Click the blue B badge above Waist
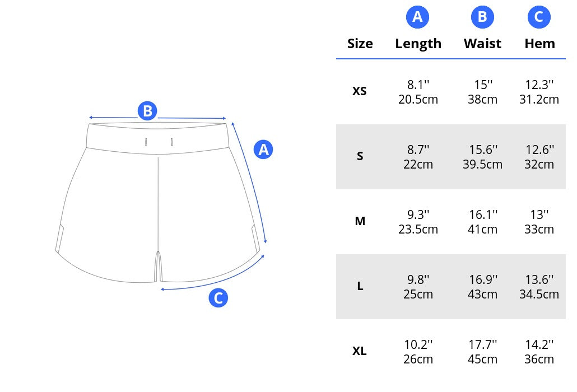The width and height of the screenshot is (577, 392). point(482,17)
